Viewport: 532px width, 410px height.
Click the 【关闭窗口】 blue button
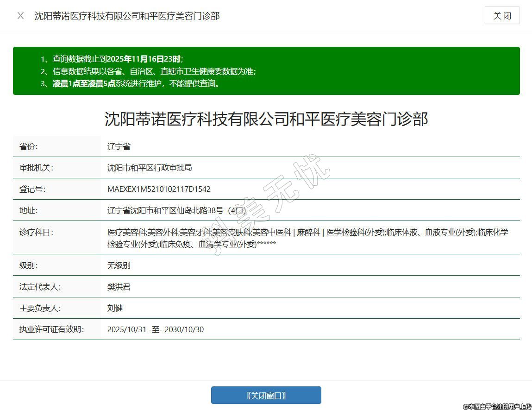[x=266, y=395]
